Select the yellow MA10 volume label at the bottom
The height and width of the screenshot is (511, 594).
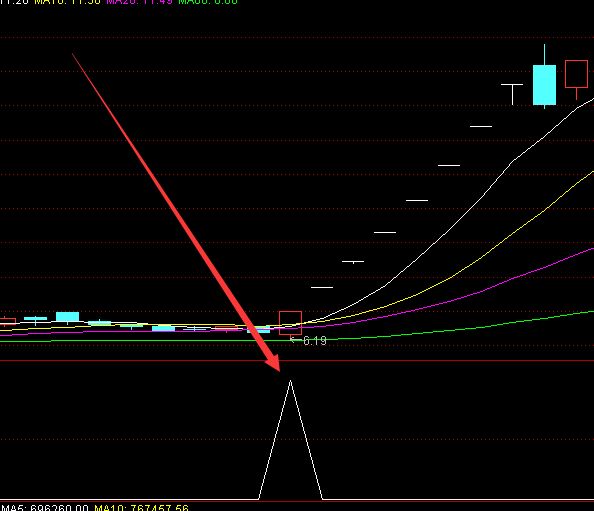(x=141, y=508)
